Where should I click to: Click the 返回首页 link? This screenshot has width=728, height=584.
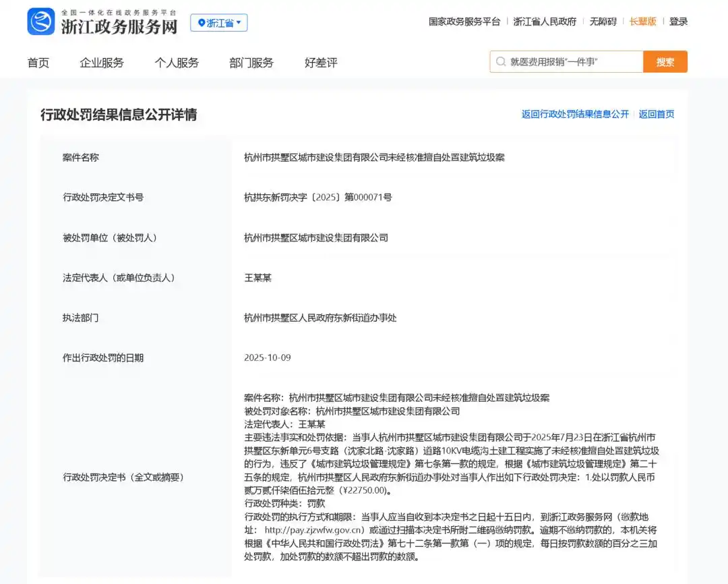point(657,114)
